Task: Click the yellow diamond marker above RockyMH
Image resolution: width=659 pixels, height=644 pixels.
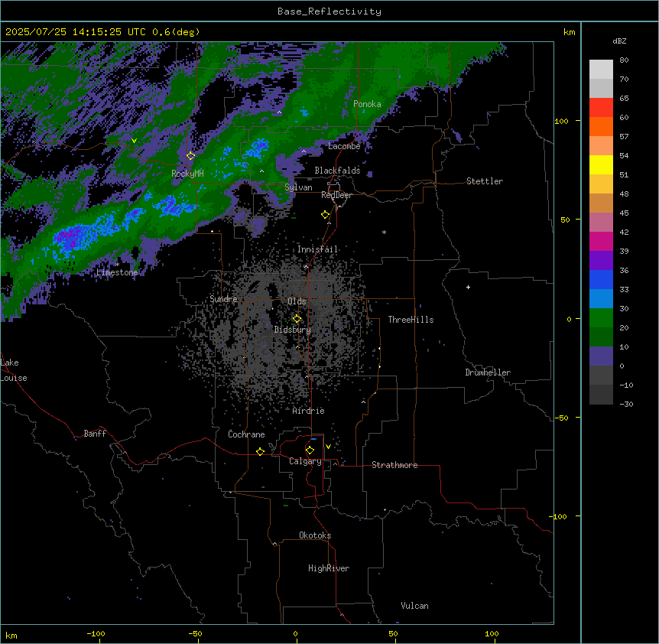Action: 191,155
